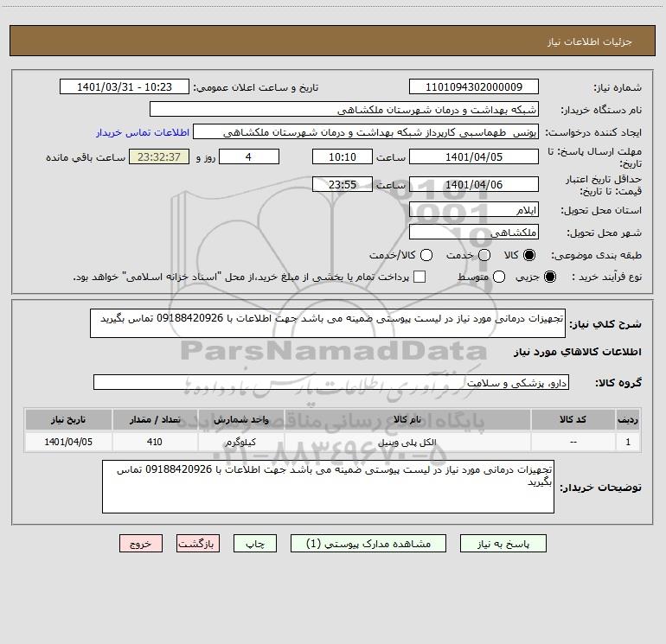Click the توضیحات خریدار text area
The height and width of the screenshot is (644, 666).
click(x=328, y=487)
